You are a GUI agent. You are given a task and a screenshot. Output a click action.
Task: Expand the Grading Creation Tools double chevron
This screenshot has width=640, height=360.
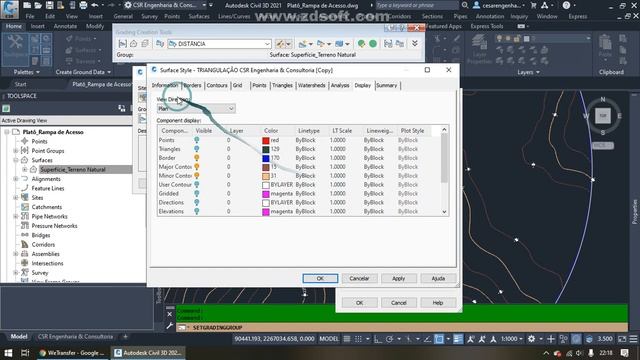415,44
